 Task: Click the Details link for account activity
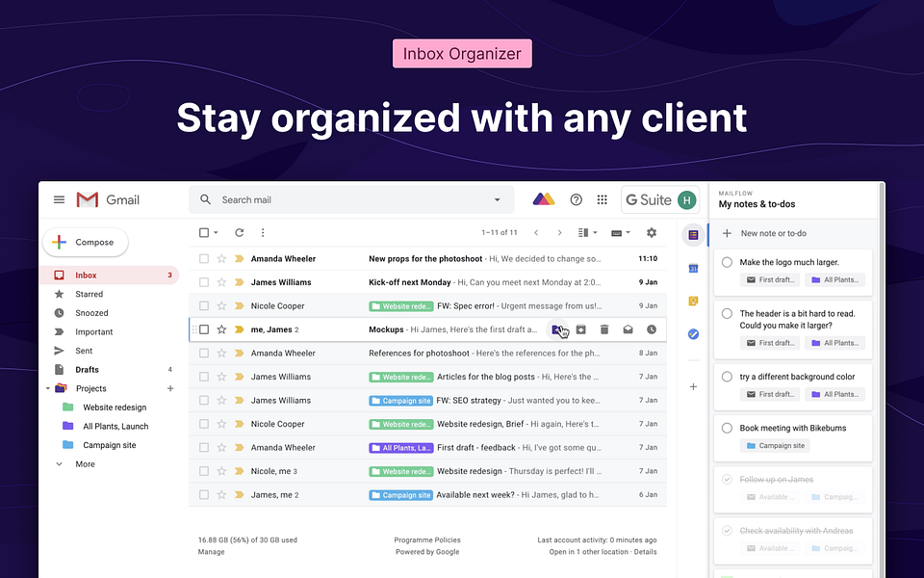point(645,552)
